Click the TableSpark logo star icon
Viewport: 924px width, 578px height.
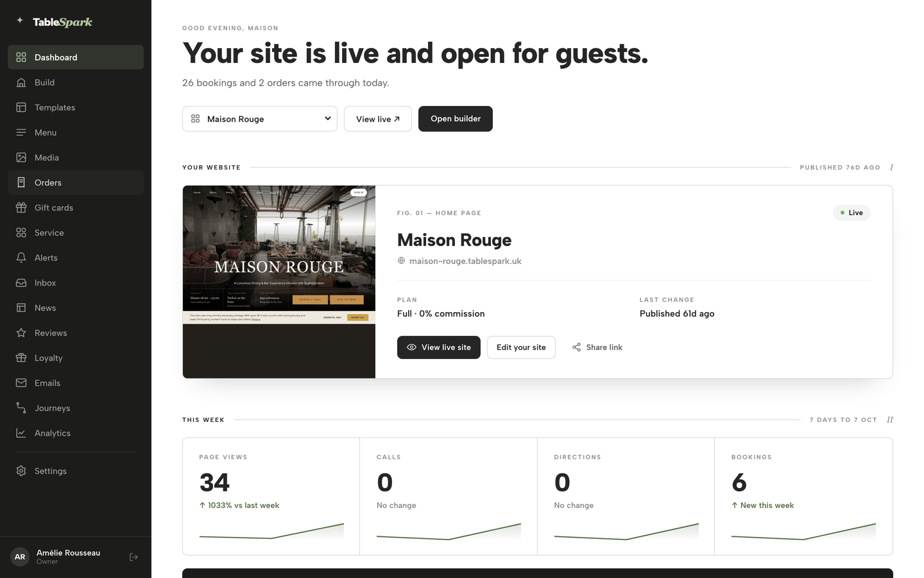(20, 21)
